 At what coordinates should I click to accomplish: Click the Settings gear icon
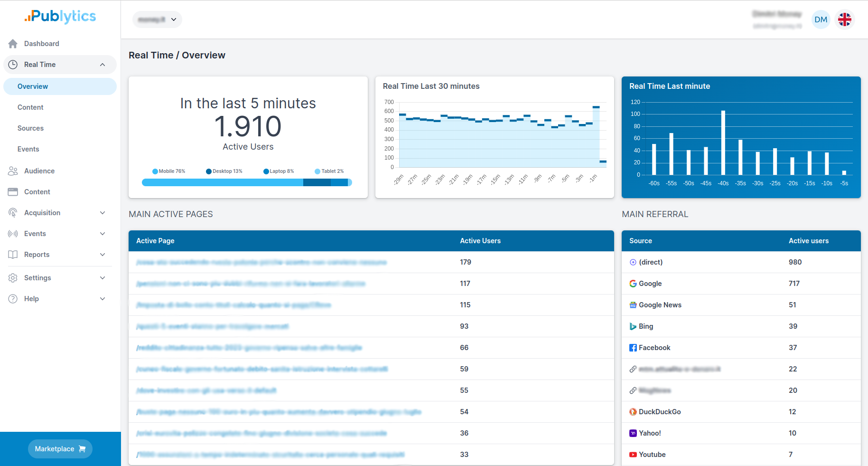coord(13,278)
